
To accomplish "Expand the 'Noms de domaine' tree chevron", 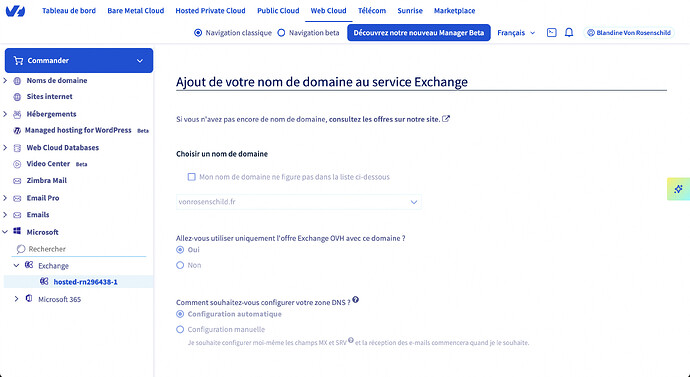I will pos(5,81).
